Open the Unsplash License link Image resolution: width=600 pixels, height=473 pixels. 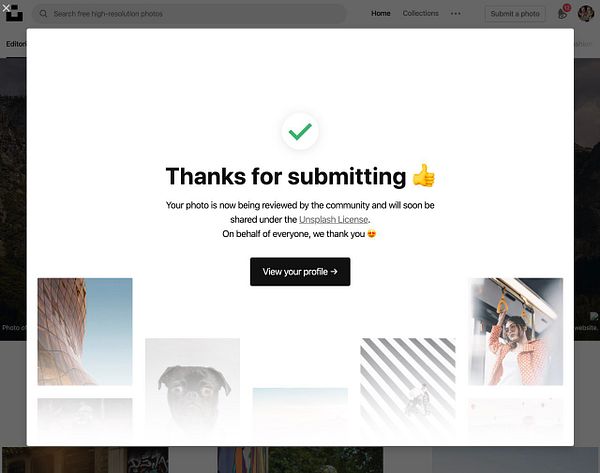point(333,219)
